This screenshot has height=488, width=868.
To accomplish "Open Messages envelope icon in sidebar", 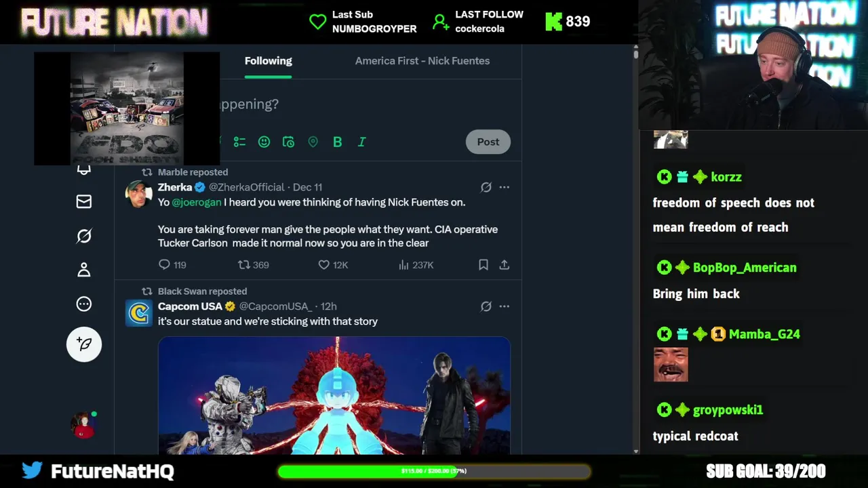I will click(84, 201).
